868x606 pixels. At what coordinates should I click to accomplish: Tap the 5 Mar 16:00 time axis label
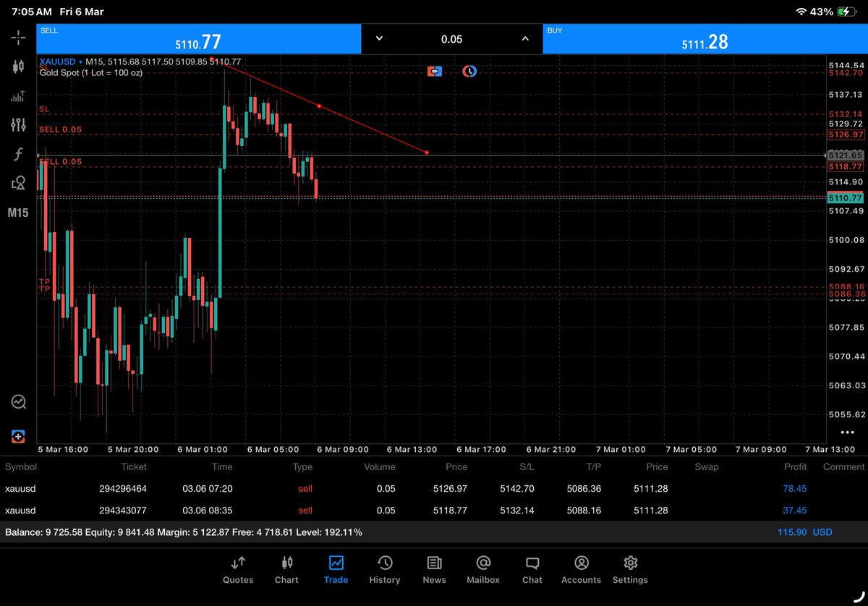[x=63, y=449]
